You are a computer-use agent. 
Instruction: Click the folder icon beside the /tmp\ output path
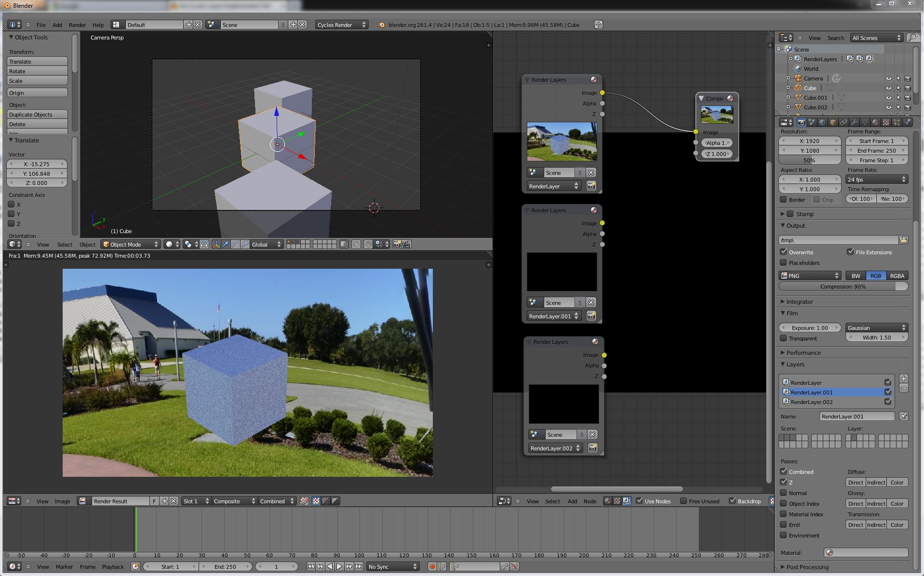point(903,240)
